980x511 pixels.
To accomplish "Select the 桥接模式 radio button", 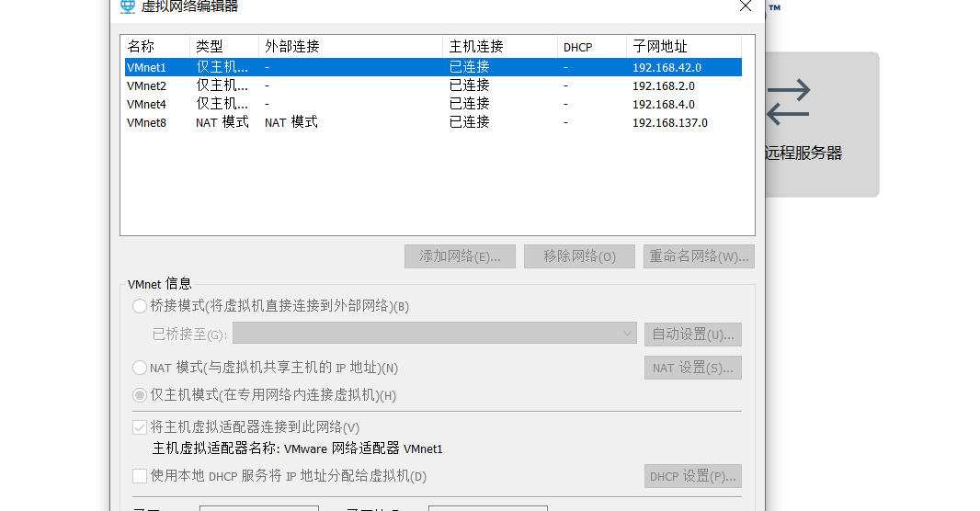I will (140, 306).
